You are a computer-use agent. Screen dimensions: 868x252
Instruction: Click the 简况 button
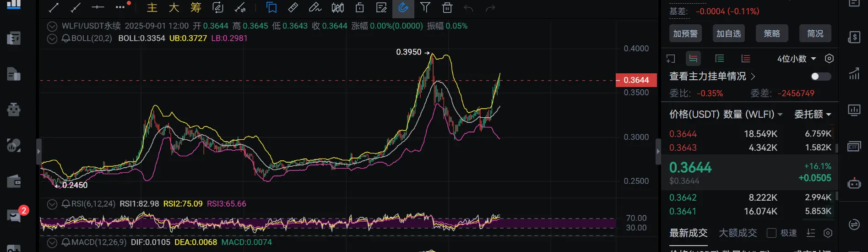coord(815,33)
